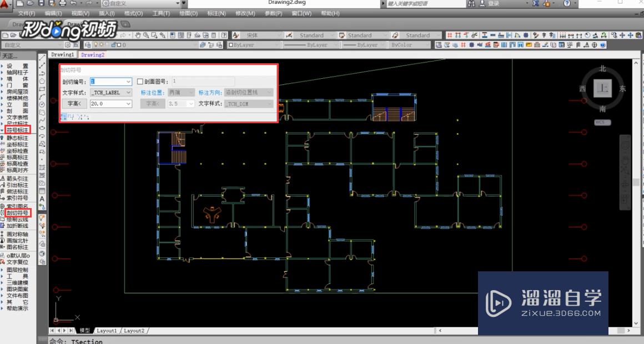
Task: Click the Dimension Style icon beside Standard
Action: [x=289, y=36]
